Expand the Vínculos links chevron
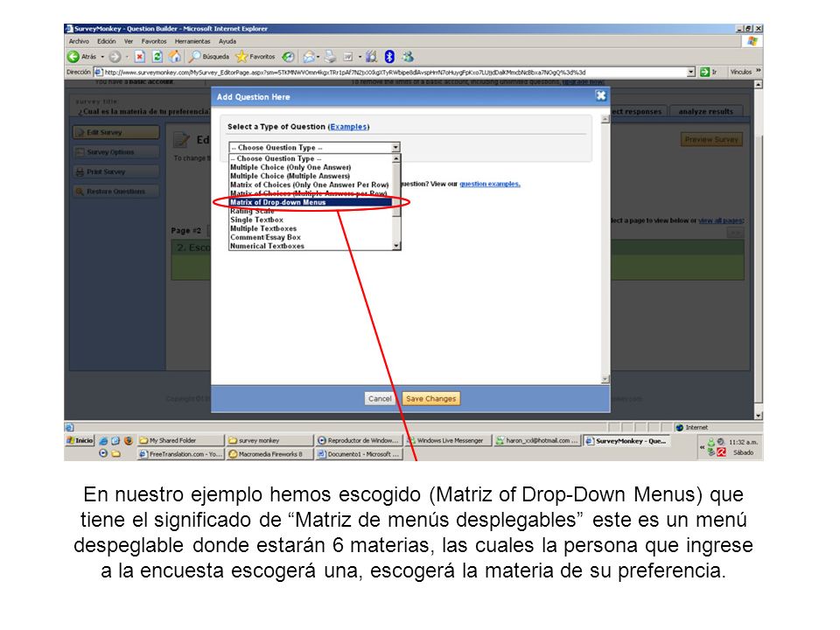This screenshot has height=630, width=840. coord(758,71)
